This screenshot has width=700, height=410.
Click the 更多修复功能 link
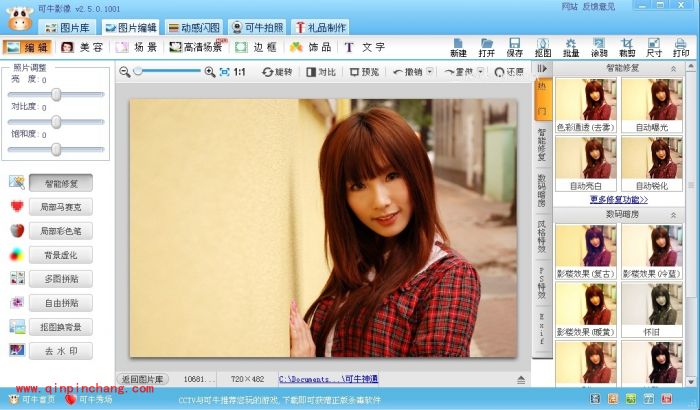coord(618,199)
